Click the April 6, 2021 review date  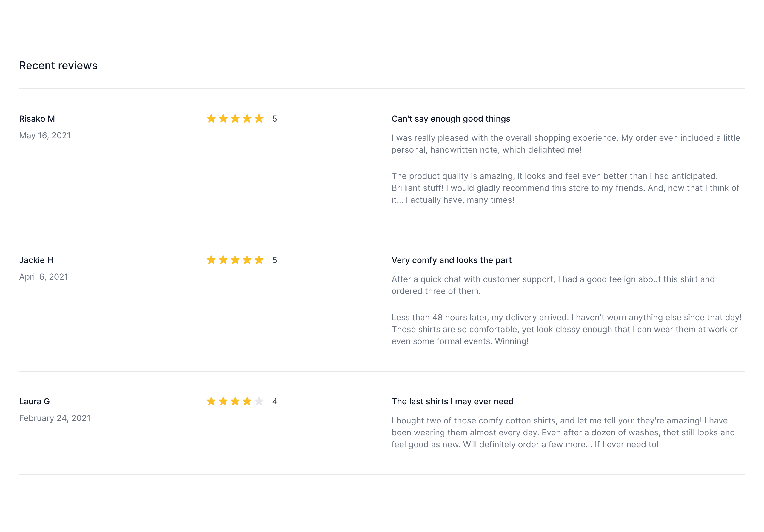pyautogui.click(x=44, y=277)
